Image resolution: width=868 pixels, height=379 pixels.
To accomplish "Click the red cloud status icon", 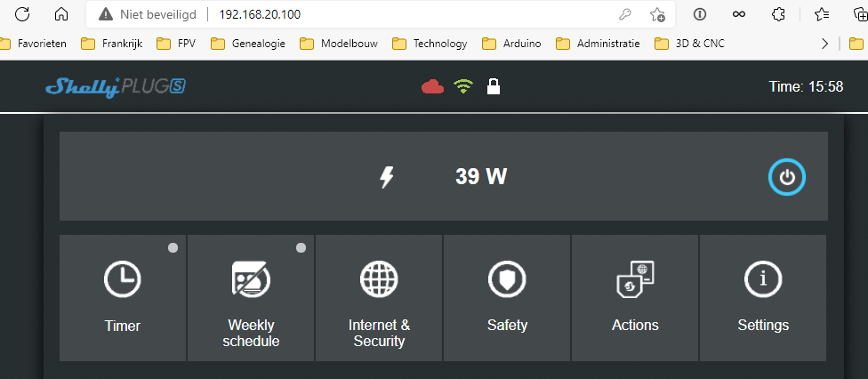I will (432, 86).
